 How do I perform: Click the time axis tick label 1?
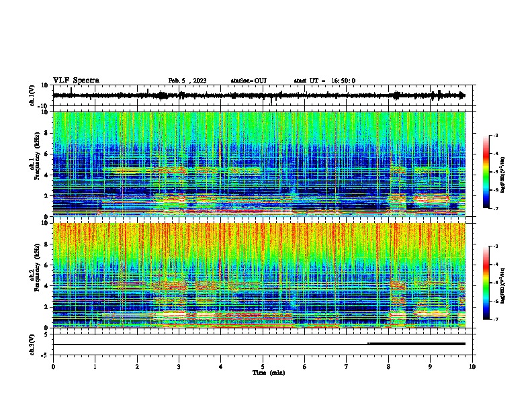(95, 367)
